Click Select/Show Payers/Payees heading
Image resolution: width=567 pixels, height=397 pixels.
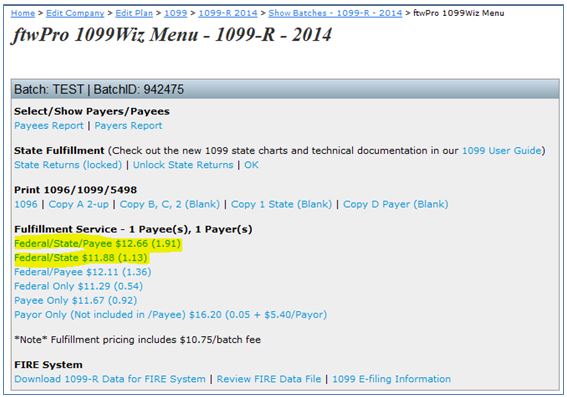92,111
